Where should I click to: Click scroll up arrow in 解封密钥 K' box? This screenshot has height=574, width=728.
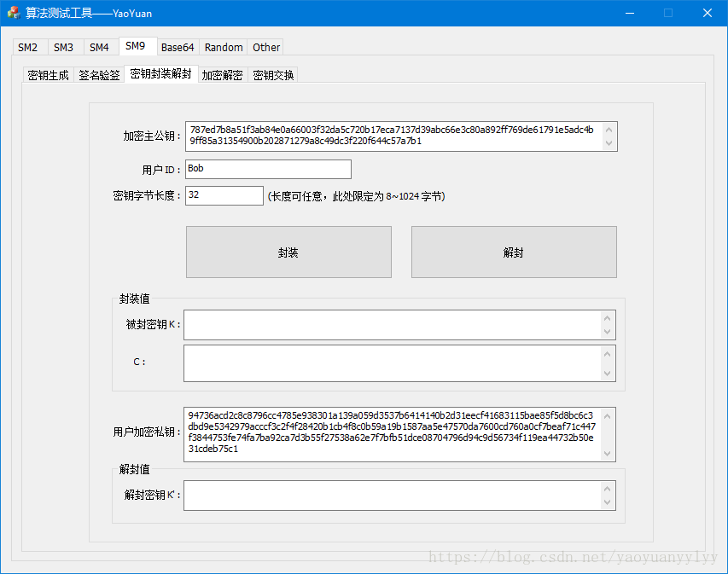pyautogui.click(x=608, y=489)
